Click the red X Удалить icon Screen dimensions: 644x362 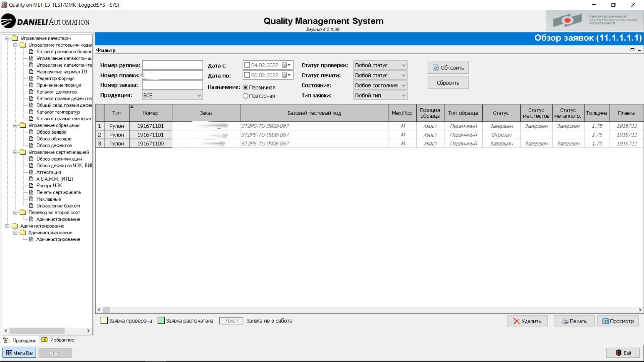point(517,321)
